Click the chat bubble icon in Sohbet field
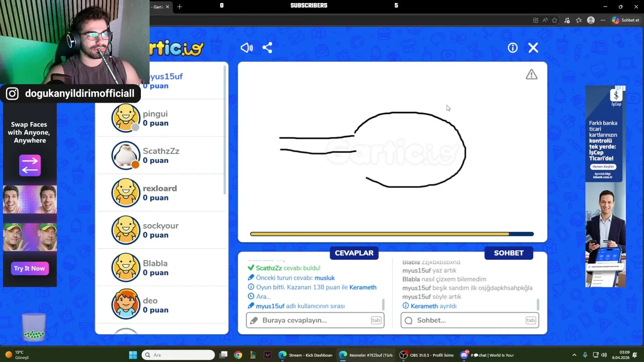 click(x=409, y=320)
